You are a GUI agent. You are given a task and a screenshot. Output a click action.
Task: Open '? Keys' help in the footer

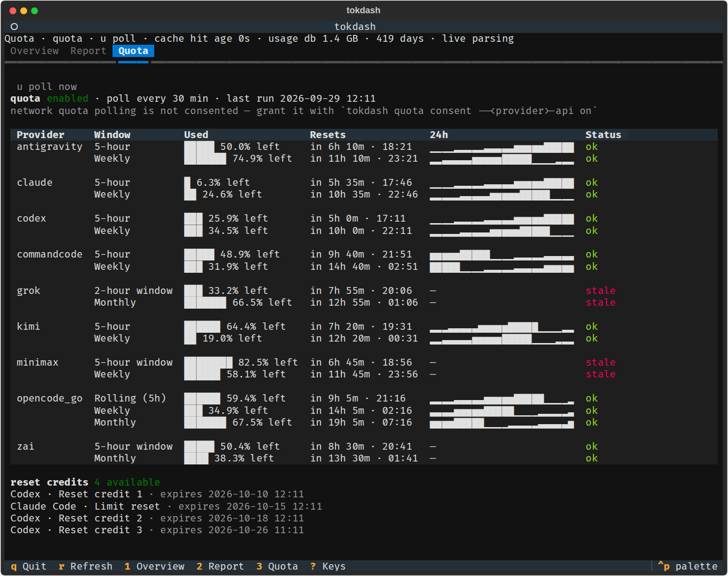click(x=328, y=566)
